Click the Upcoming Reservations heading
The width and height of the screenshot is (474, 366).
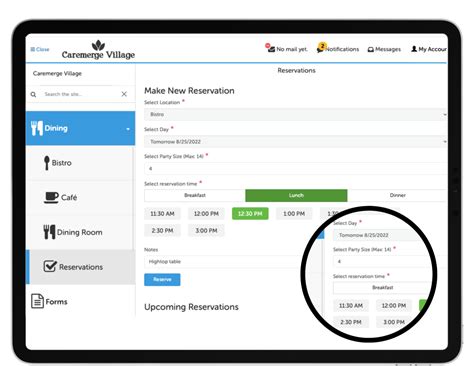pos(191,307)
